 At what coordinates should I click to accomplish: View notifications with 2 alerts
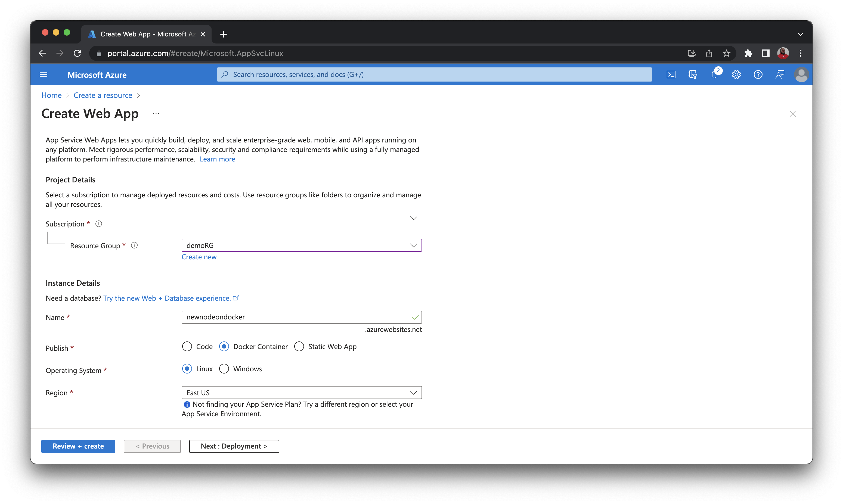tap(715, 74)
